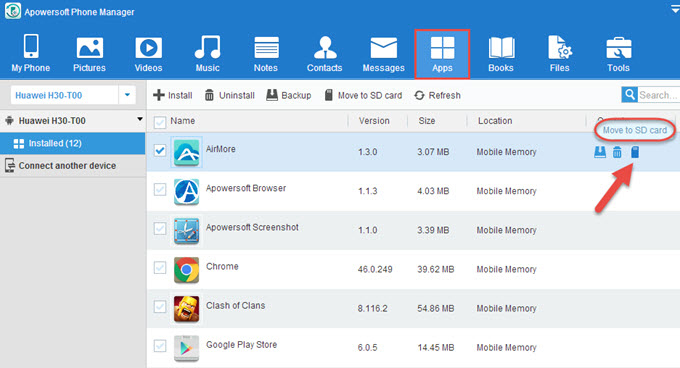Screen dimensions: 680x368
Task: Click size 3.07 MB cell
Action: pos(433,152)
